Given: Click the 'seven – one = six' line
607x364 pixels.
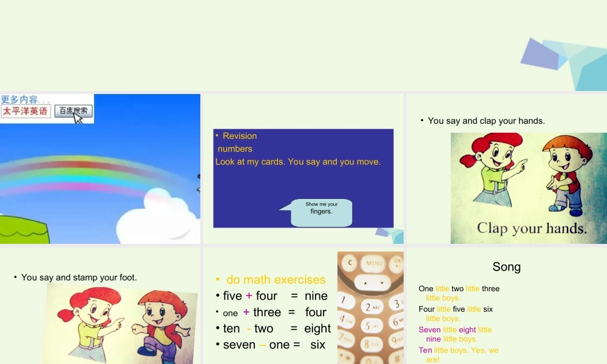Looking at the screenshot, I should [274, 345].
